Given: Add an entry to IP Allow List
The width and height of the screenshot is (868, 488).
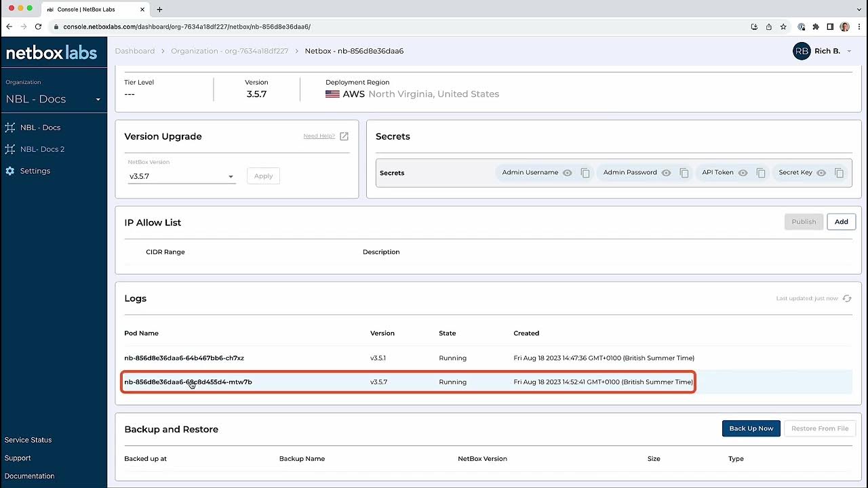Looking at the screenshot, I should tap(841, 222).
